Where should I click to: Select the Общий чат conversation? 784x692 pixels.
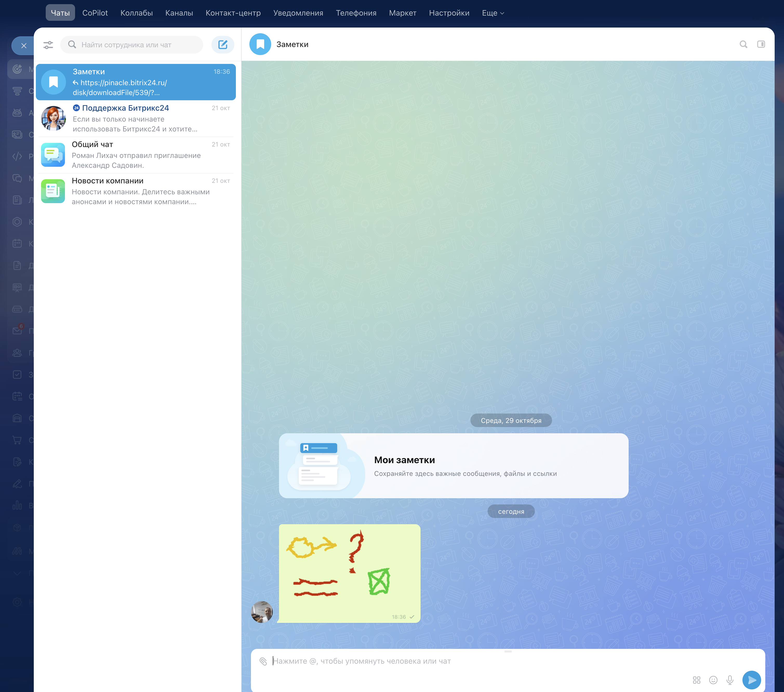[136, 155]
